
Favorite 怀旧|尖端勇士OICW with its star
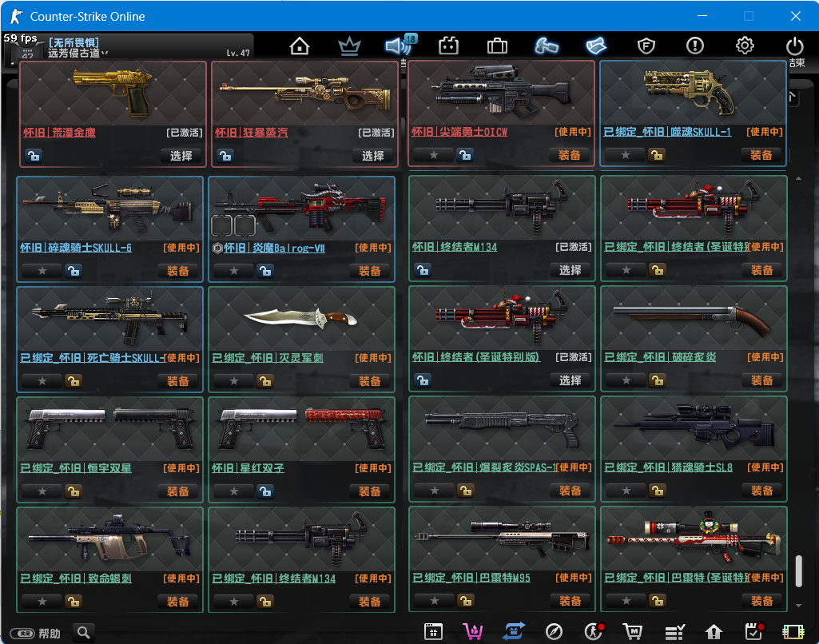click(434, 155)
